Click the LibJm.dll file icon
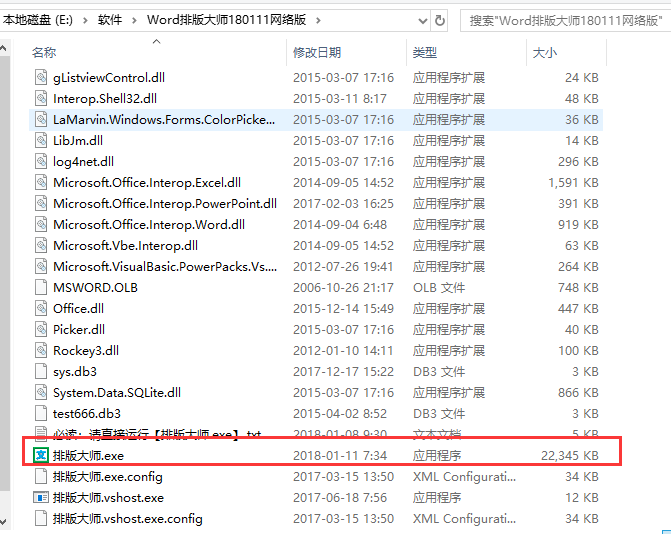This screenshot has height=534, width=671. point(41,140)
